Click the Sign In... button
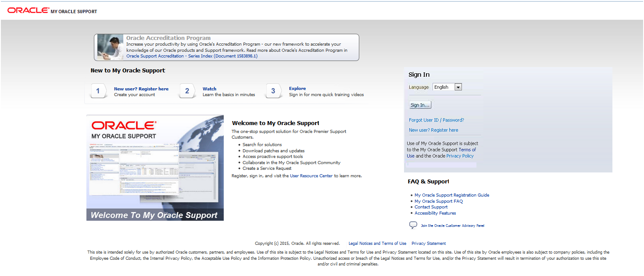 click(x=420, y=105)
